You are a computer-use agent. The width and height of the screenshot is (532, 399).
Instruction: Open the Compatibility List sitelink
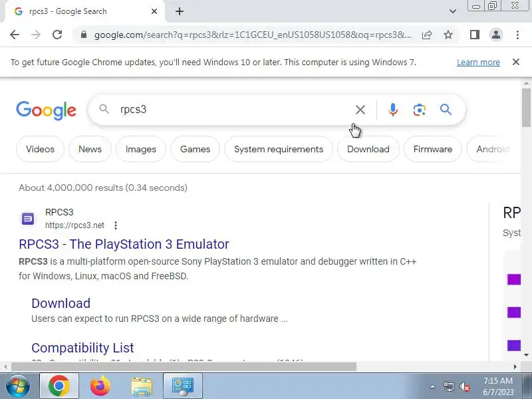(x=82, y=348)
